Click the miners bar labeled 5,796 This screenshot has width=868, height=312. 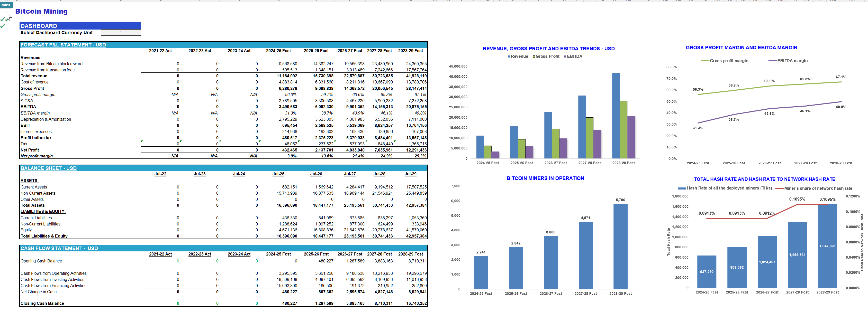click(x=620, y=246)
